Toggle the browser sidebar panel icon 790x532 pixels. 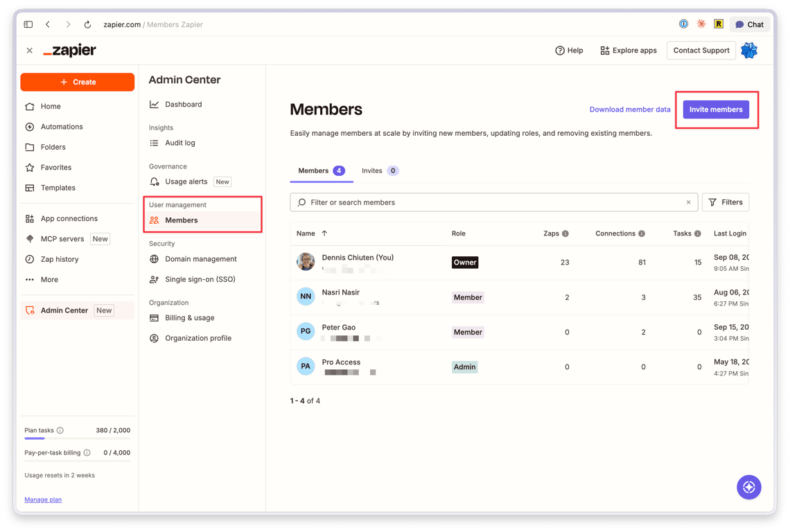pyautogui.click(x=28, y=24)
